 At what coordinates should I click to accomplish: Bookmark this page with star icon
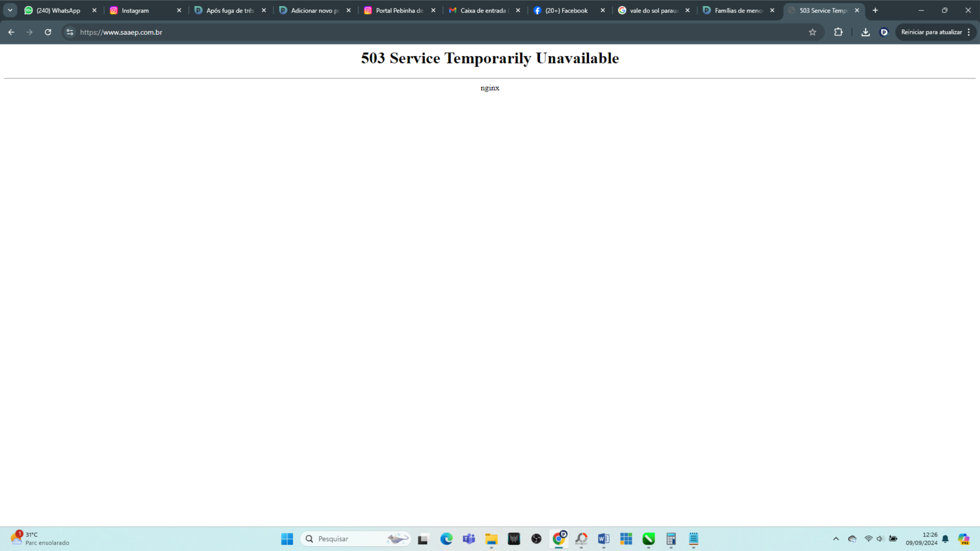tap(812, 32)
